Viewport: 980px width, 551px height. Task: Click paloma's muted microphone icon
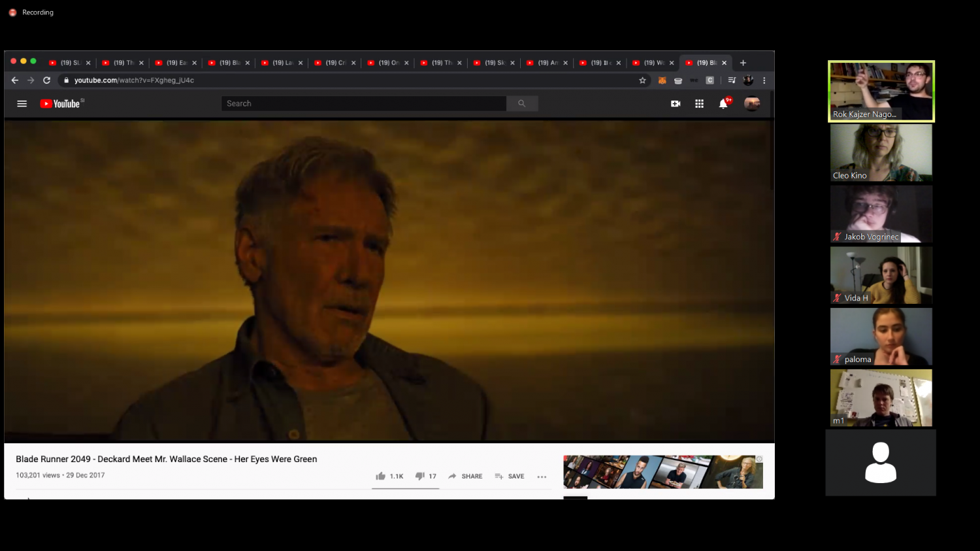pyautogui.click(x=837, y=359)
